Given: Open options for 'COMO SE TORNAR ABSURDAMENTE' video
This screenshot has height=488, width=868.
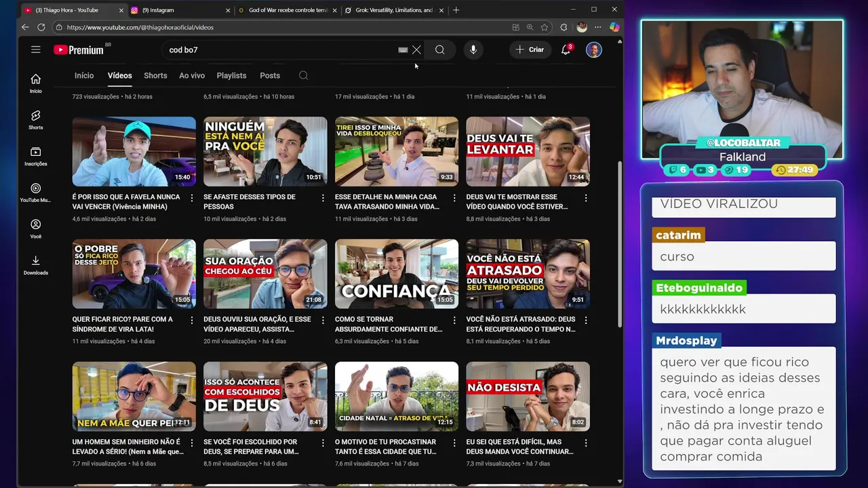Looking at the screenshot, I should point(454,320).
